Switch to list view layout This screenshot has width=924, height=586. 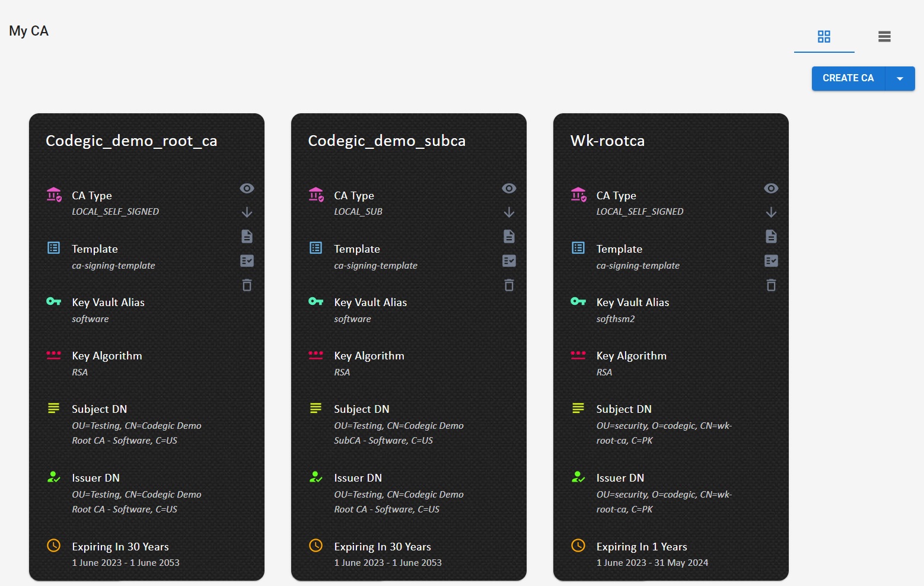click(884, 36)
